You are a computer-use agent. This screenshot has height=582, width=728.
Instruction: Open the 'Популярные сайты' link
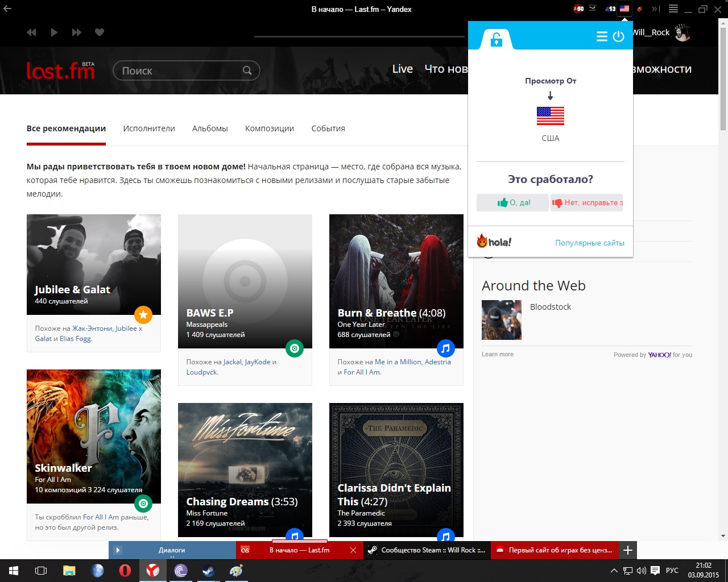pyautogui.click(x=589, y=243)
